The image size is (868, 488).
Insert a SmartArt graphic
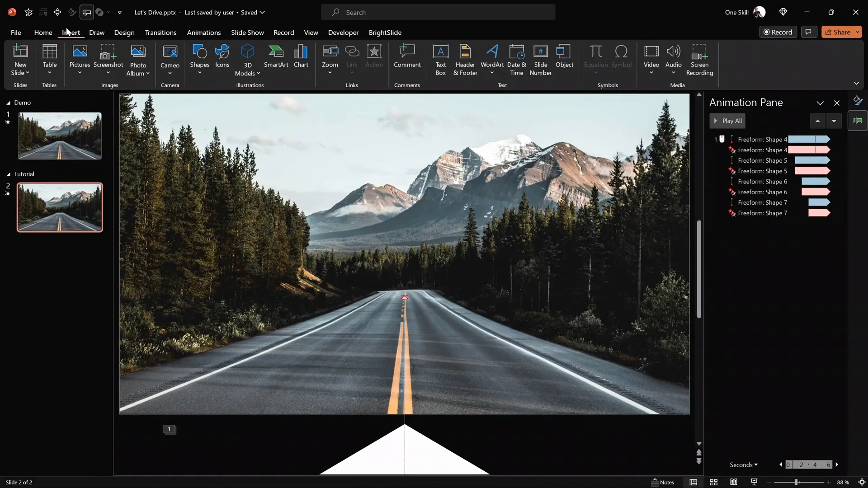click(276, 56)
